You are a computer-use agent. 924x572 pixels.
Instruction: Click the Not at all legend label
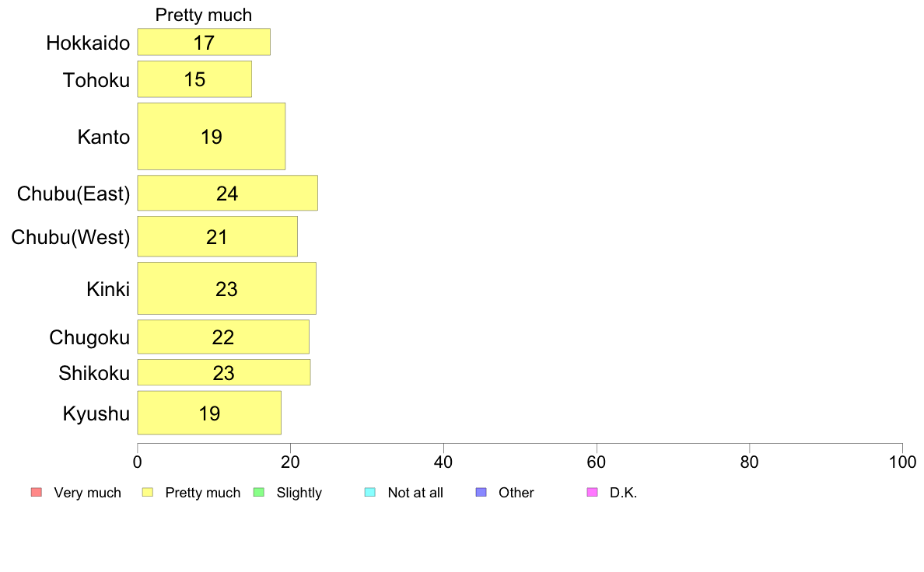click(x=415, y=493)
